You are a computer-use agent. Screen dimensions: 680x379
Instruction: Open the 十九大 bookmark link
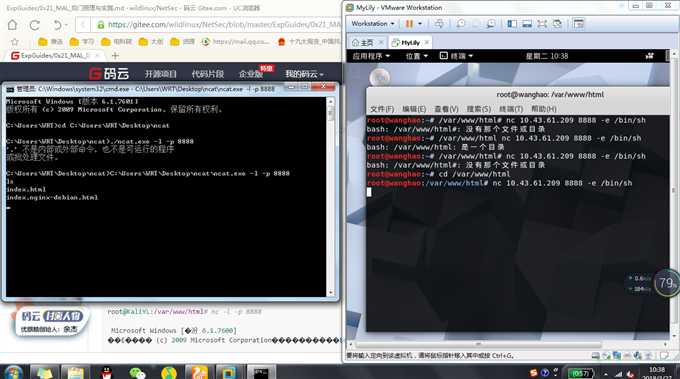coord(310,42)
